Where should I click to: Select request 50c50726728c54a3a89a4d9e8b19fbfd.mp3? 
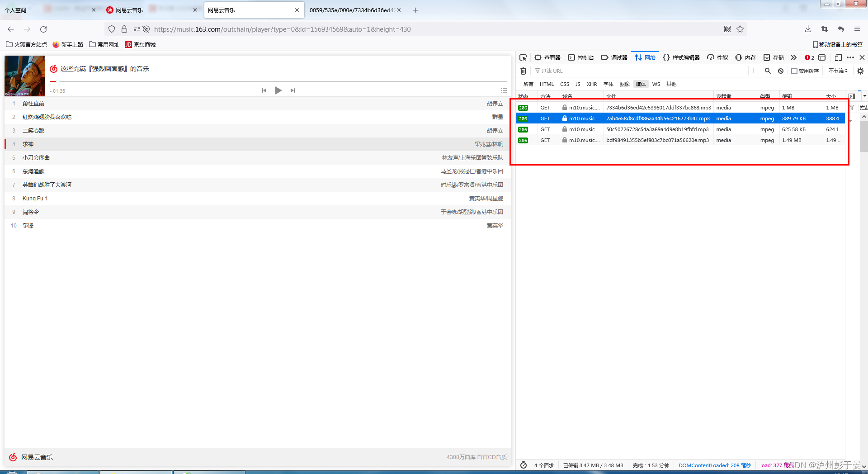coord(680,129)
